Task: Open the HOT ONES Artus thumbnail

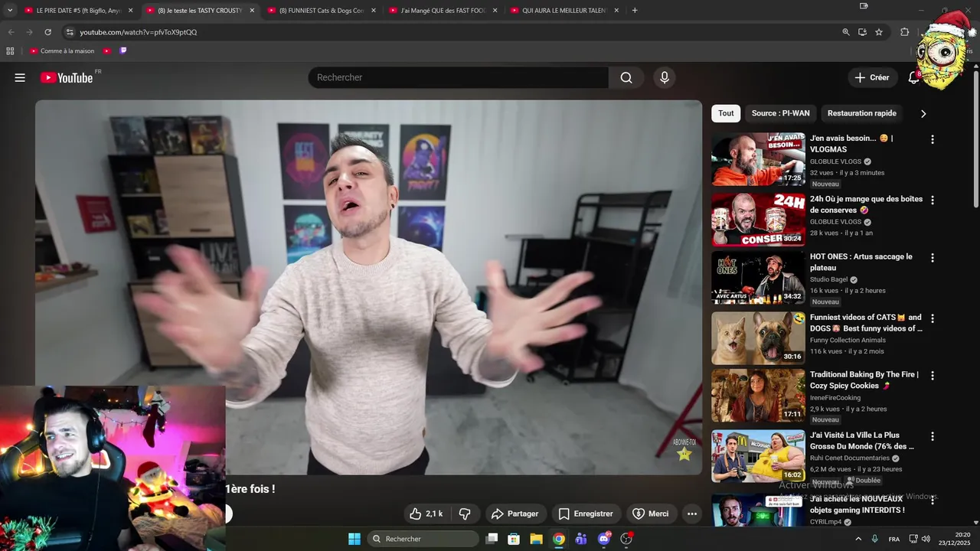Action: pos(758,278)
